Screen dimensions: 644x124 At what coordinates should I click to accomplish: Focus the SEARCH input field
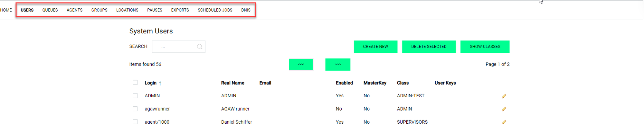click(179, 47)
